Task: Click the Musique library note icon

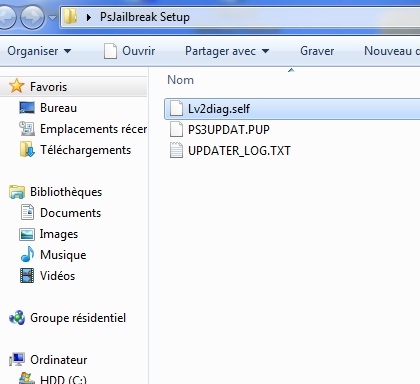Action: [x=27, y=254]
